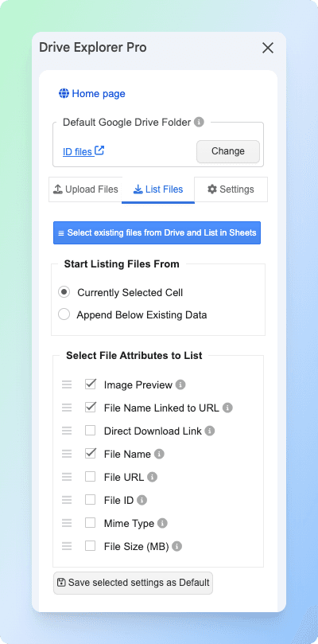Click drag handle of File URL row
This screenshot has height=644, width=318.
67,477
